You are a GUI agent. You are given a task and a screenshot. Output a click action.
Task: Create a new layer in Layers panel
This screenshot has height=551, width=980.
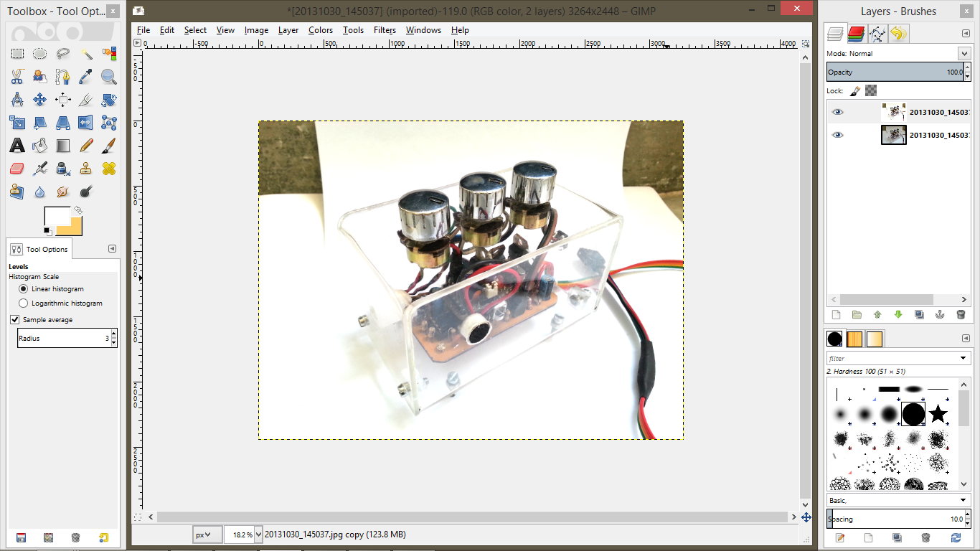tap(837, 315)
